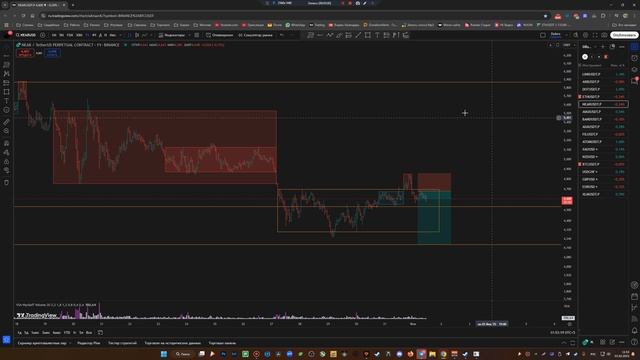Click the rectangle icon in top favorites drawing bar

(x=368, y=35)
